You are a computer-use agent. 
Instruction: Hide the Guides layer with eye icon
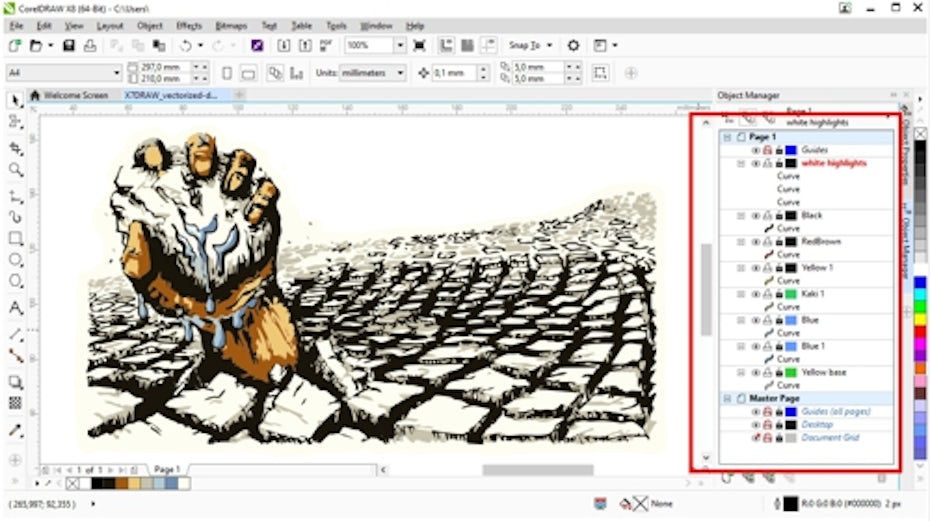756,150
